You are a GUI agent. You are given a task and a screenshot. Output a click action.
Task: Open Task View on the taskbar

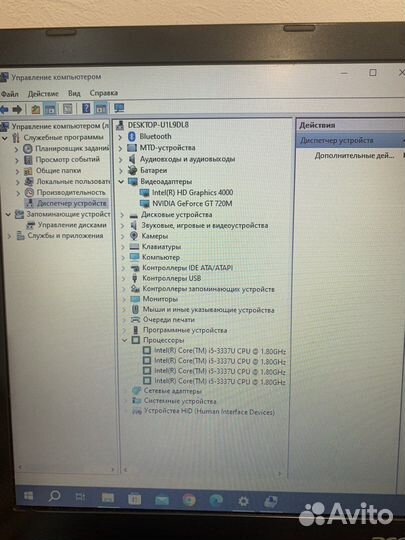(x=81, y=497)
